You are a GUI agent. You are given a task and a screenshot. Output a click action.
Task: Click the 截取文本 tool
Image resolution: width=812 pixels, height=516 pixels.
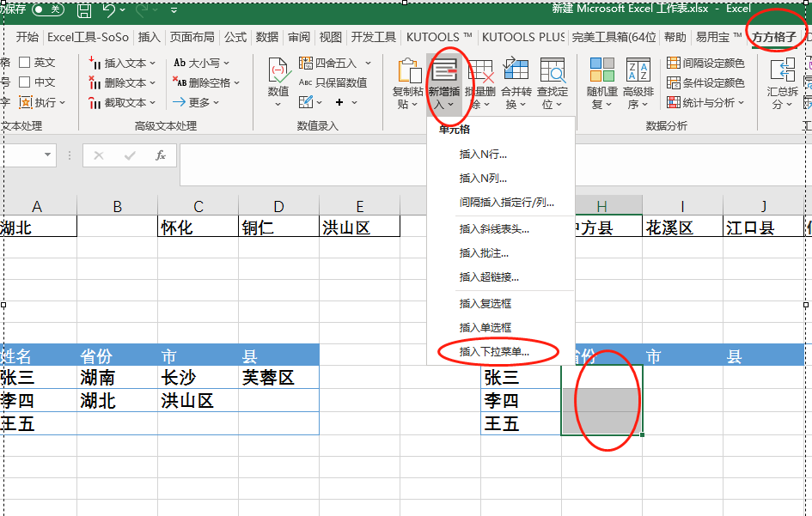coord(122,102)
